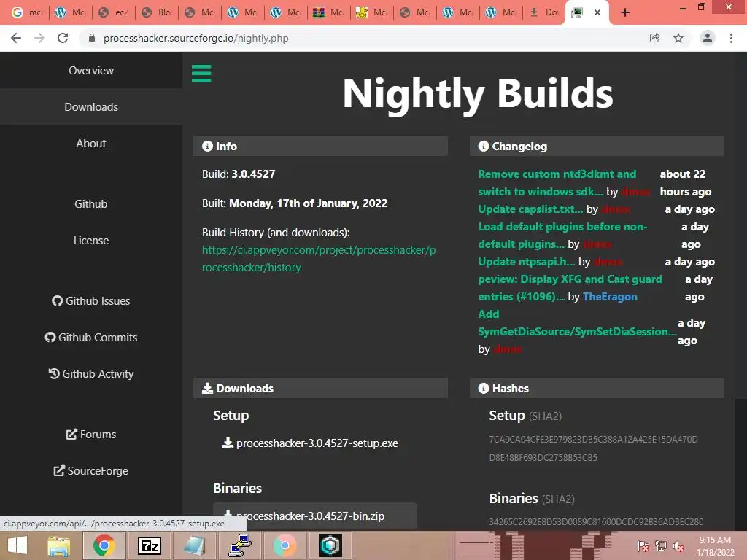The image size is (747, 560).
Task: Click the Setup SHA2 hash starting 7CA9CA04
Action: click(x=593, y=448)
